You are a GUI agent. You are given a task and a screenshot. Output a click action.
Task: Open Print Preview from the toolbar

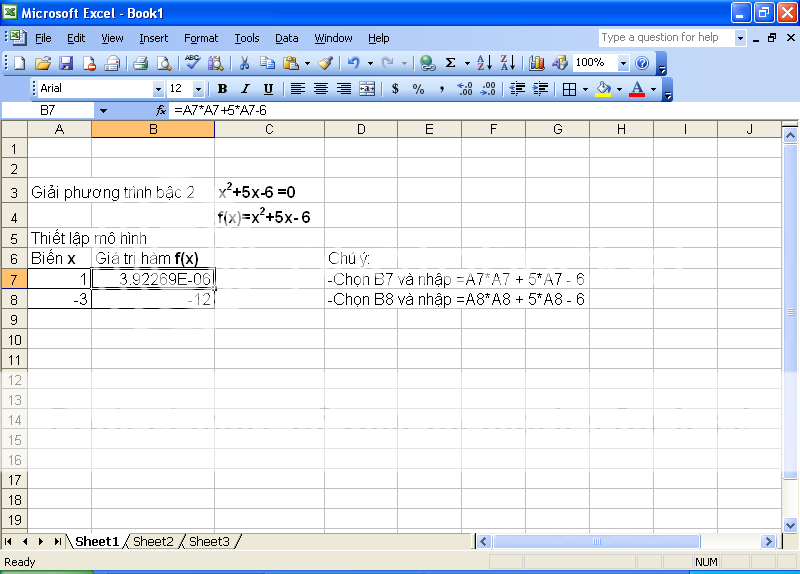point(164,63)
